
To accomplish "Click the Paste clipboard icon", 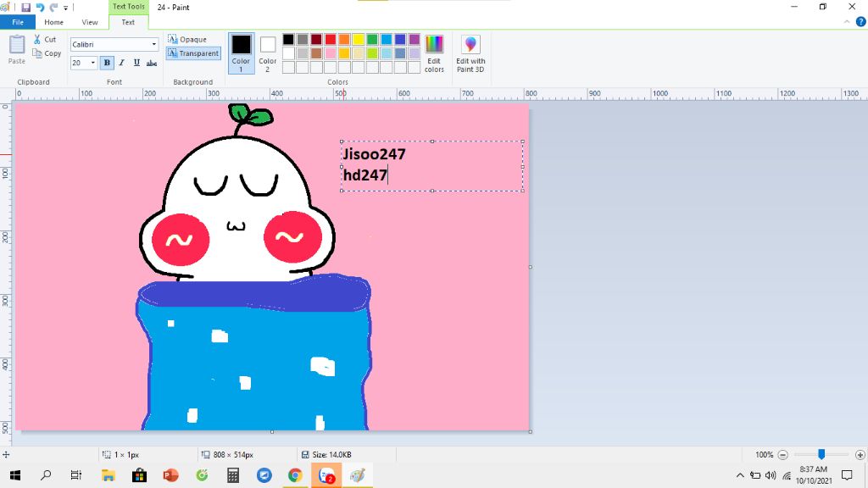I will (x=17, y=50).
